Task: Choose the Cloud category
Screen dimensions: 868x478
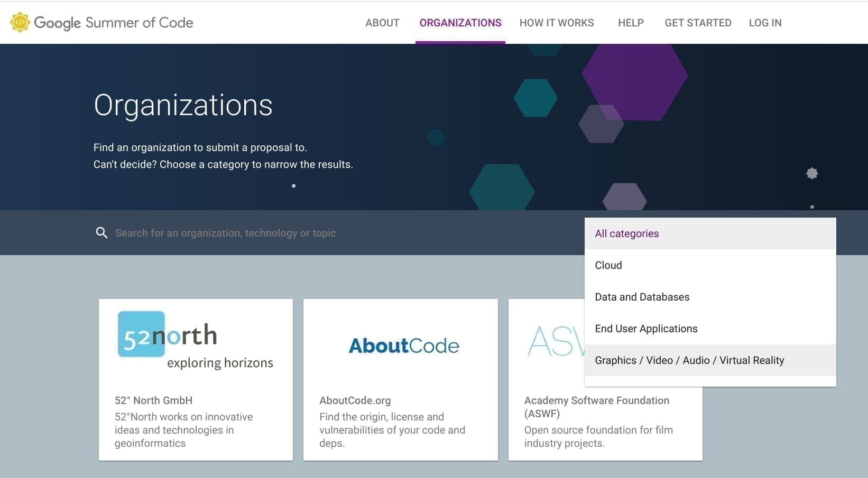Action: (710, 265)
